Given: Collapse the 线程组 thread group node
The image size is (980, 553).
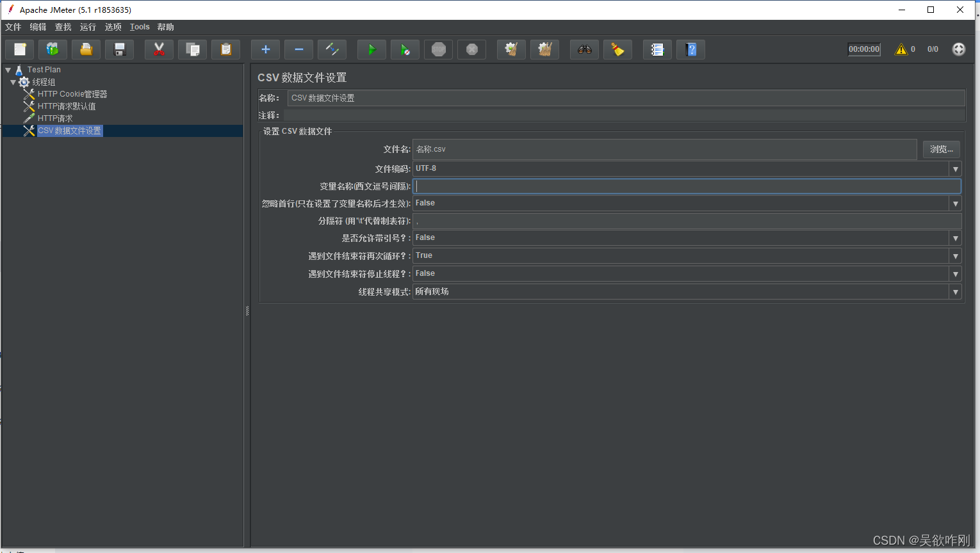Looking at the screenshot, I should click(13, 82).
